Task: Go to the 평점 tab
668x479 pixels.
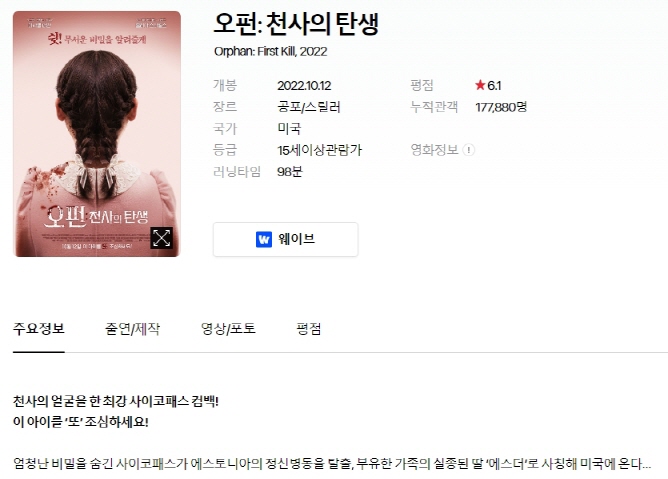Action: pos(309,329)
